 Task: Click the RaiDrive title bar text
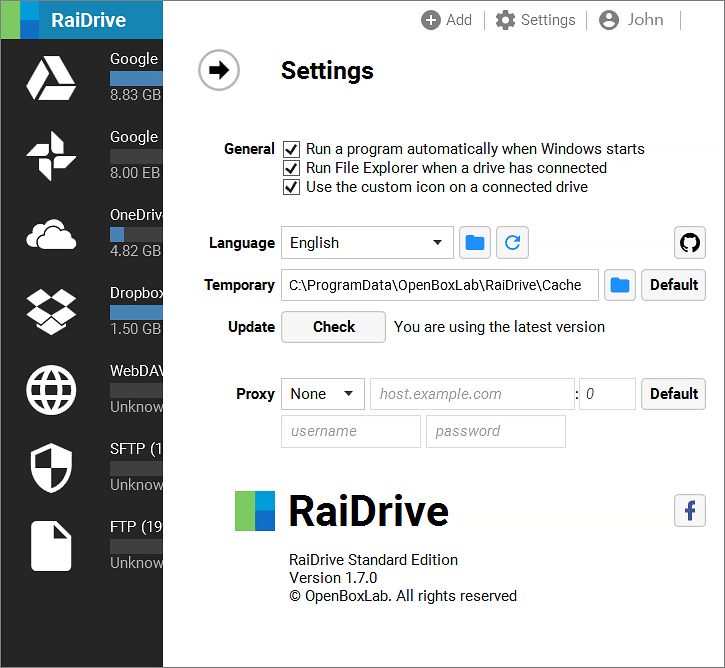(88, 20)
